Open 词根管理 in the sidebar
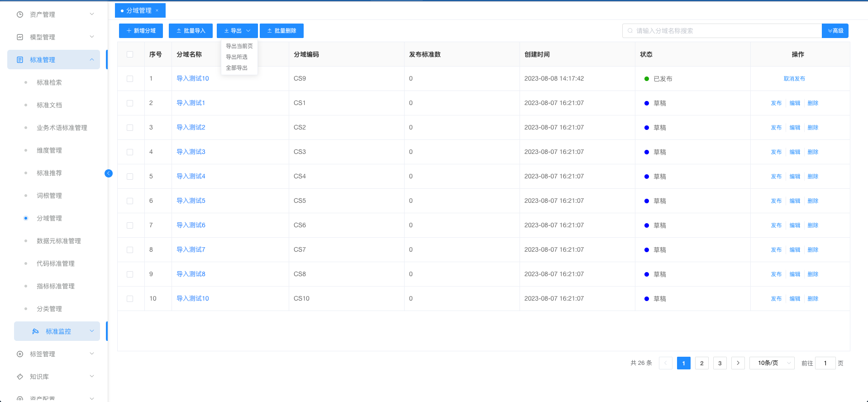Screen dimensions: 868x402 pyautogui.click(x=49, y=196)
